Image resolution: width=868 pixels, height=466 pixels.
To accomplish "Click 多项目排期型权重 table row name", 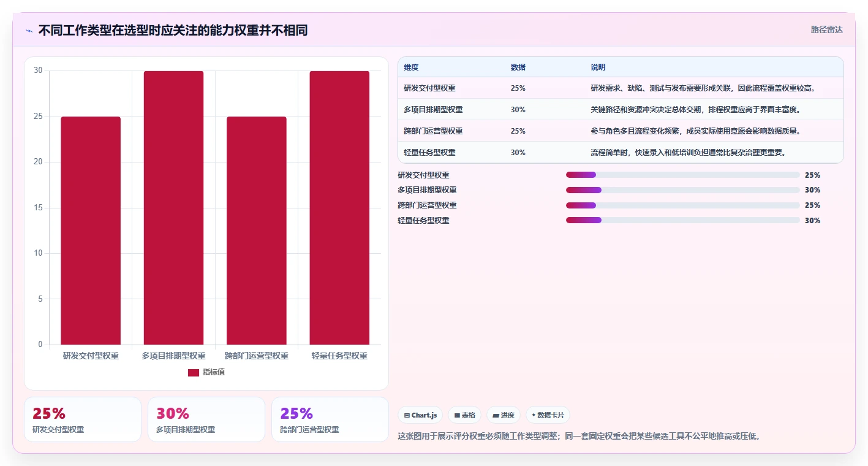I will [x=433, y=110].
